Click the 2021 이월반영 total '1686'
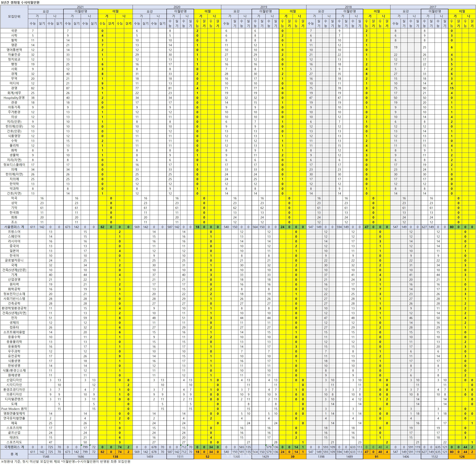The height and width of the screenshot is (464, 476). click(x=81, y=457)
